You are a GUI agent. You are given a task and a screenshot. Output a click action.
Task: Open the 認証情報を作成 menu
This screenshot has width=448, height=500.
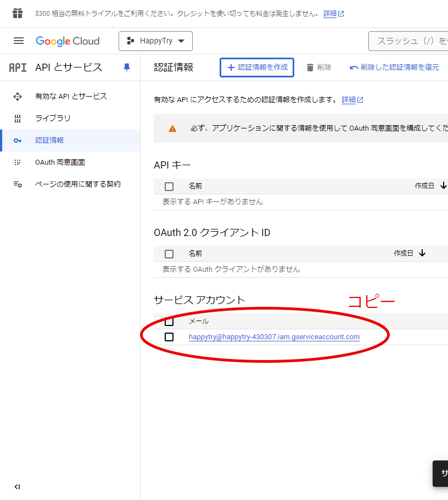click(257, 68)
